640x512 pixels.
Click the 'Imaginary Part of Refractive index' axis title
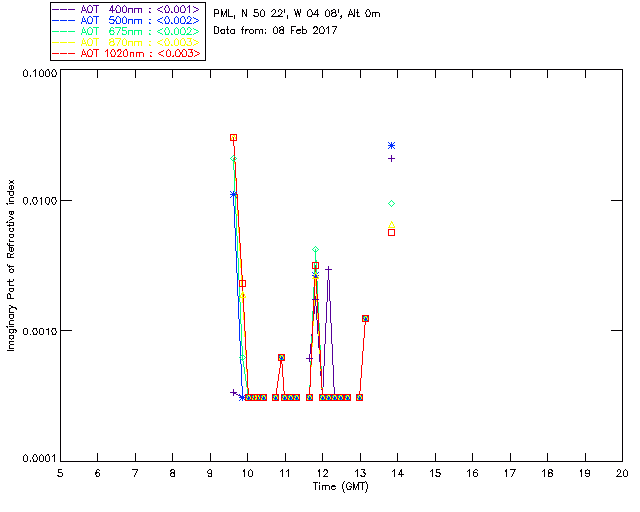11,265
